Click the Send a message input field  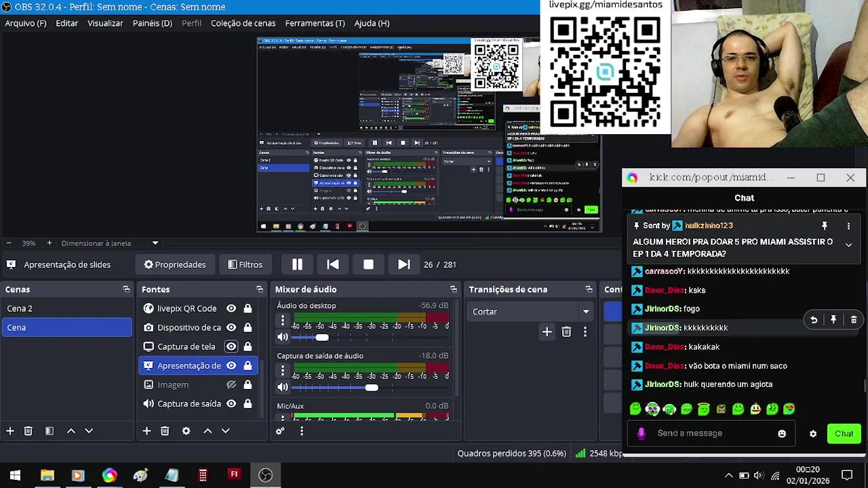(x=712, y=433)
